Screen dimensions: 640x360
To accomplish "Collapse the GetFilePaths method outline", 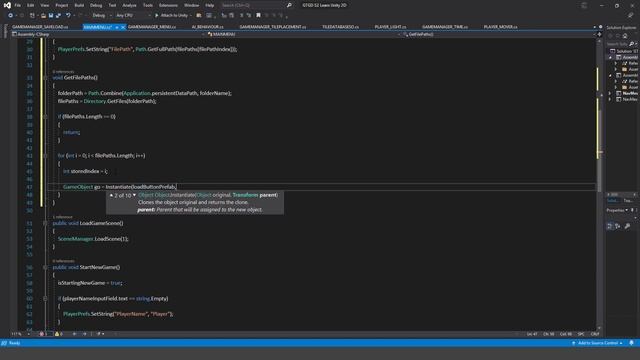I will point(45,78).
